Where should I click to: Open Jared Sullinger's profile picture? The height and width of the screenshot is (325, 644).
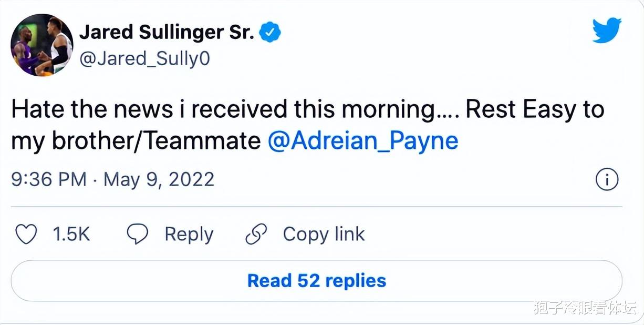coord(42,45)
